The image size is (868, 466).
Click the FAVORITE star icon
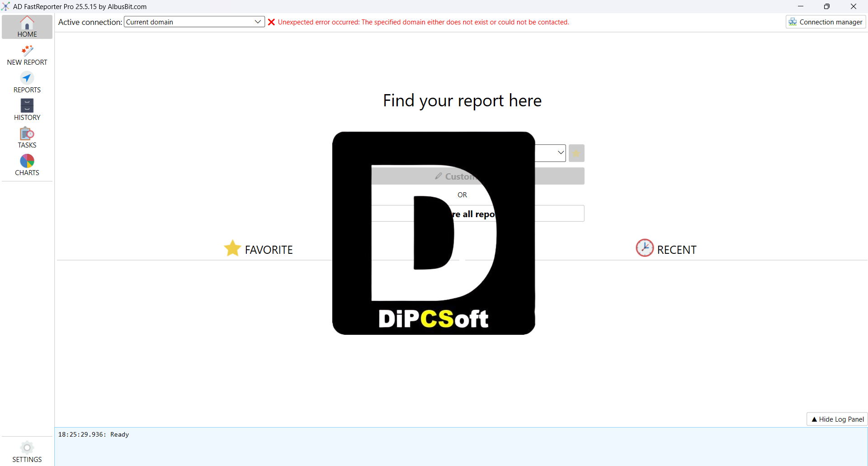click(x=232, y=248)
